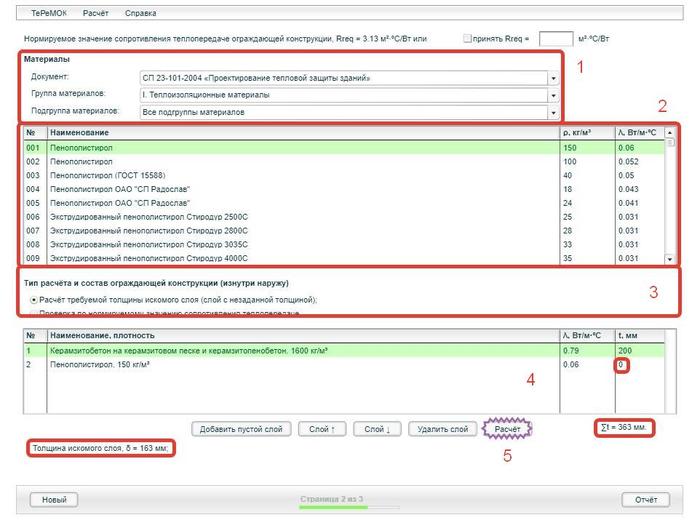Viewport: 700px width, 528px height.
Task: Select the partially visible 'Проверка по нормируемому' radio button
Action: (35, 314)
